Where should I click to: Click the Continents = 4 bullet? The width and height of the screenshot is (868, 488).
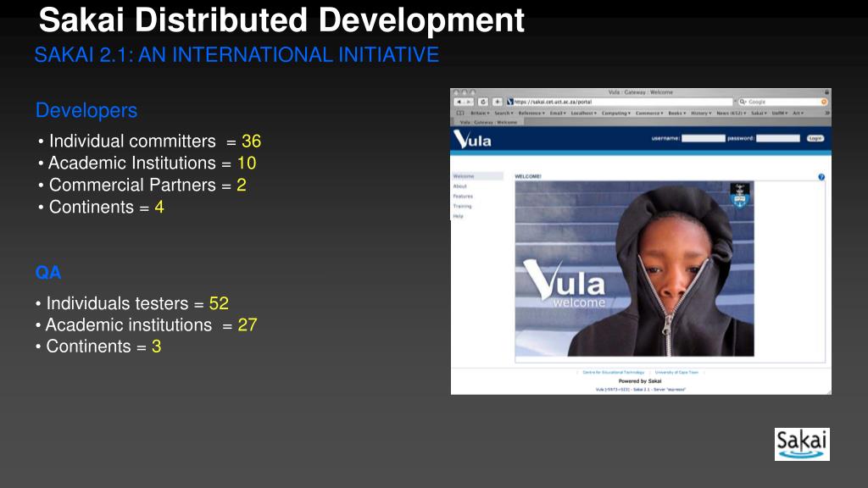click(101, 207)
